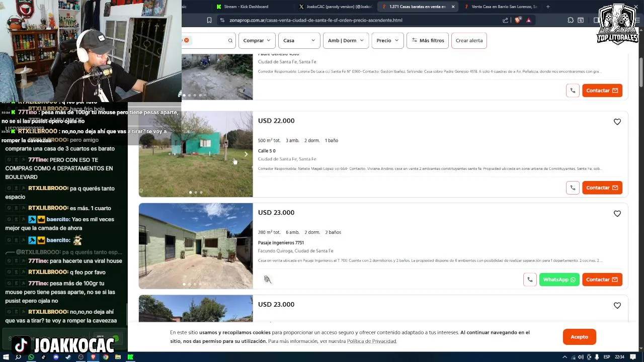Open Pasaje Ingenieros house photo thumbnail
644x362 pixels.
click(196, 246)
